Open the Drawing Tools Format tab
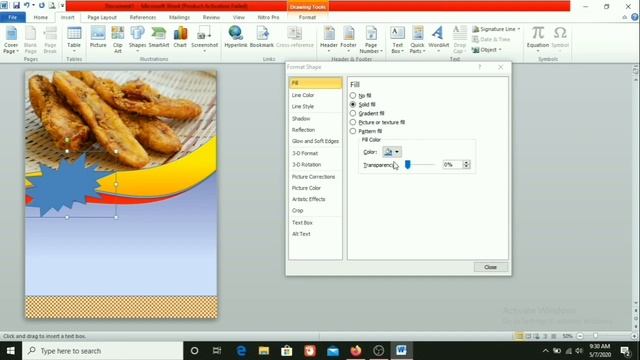640x360 pixels. pyautogui.click(x=307, y=18)
